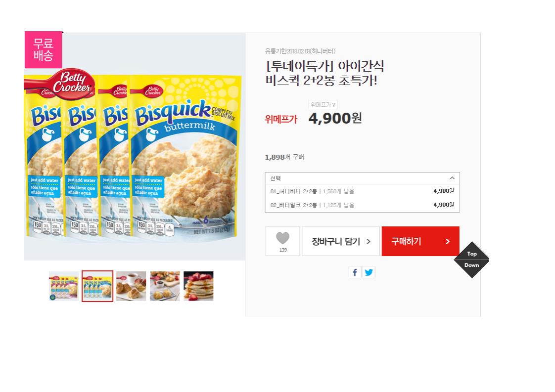This screenshot has height=392, width=555.
Task: Click the main Bisquick product image
Action: point(135,146)
